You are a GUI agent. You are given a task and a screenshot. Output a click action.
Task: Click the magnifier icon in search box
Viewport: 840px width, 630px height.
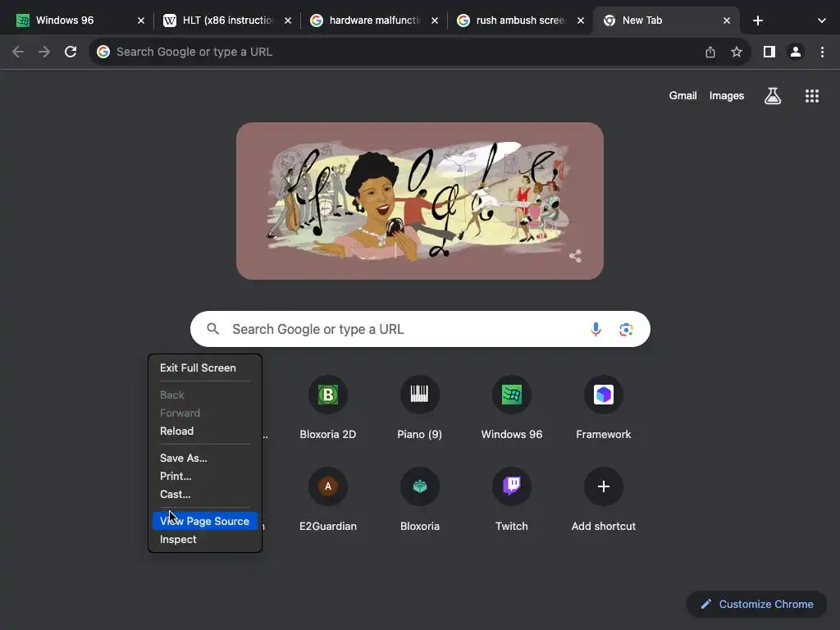coord(212,329)
